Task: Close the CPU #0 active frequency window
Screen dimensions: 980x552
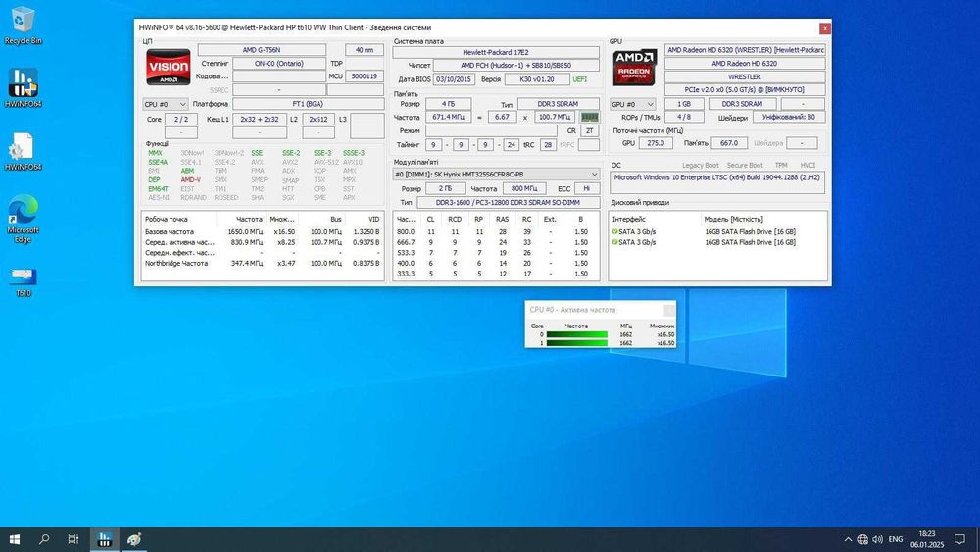Action: 669,310
